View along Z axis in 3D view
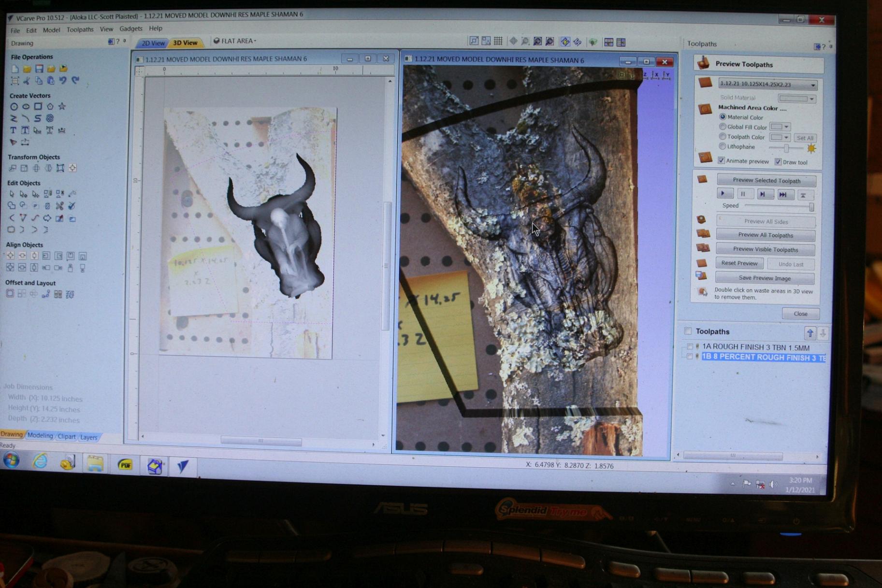Screen dimensions: 882x588 pos(645,75)
